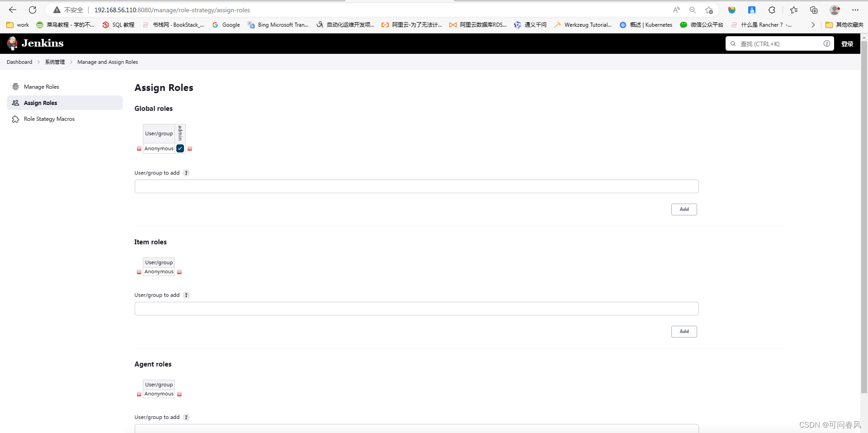Remove Anonymous from Global roles using right red icon
This screenshot has width=868, height=433.
190,148
